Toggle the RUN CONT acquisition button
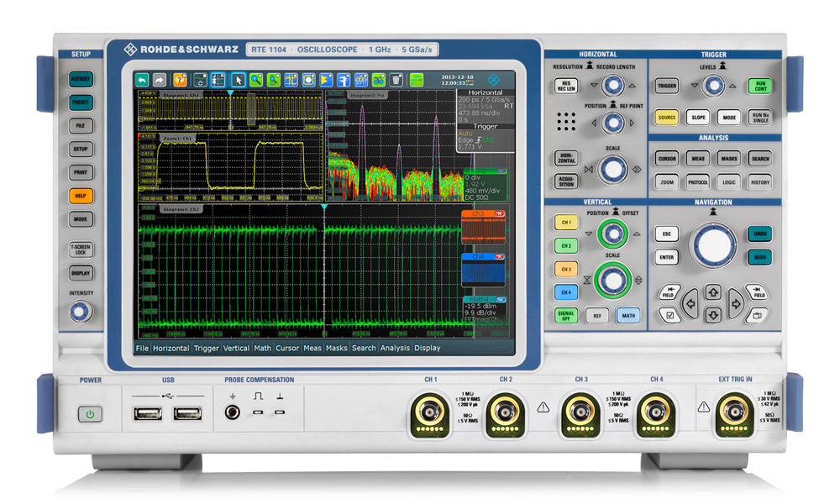The image size is (840, 504). point(760,87)
